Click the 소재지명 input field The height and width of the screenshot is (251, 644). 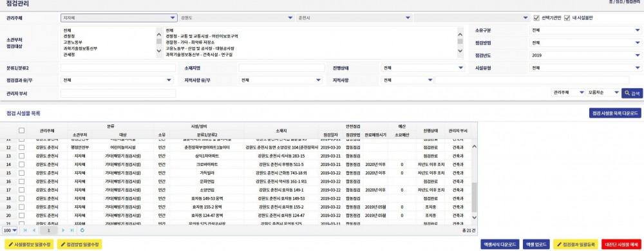(282, 68)
